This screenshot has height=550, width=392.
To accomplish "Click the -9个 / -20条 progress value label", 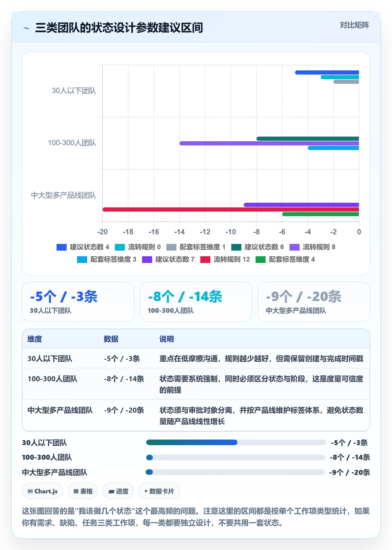I will pyautogui.click(x=350, y=472).
